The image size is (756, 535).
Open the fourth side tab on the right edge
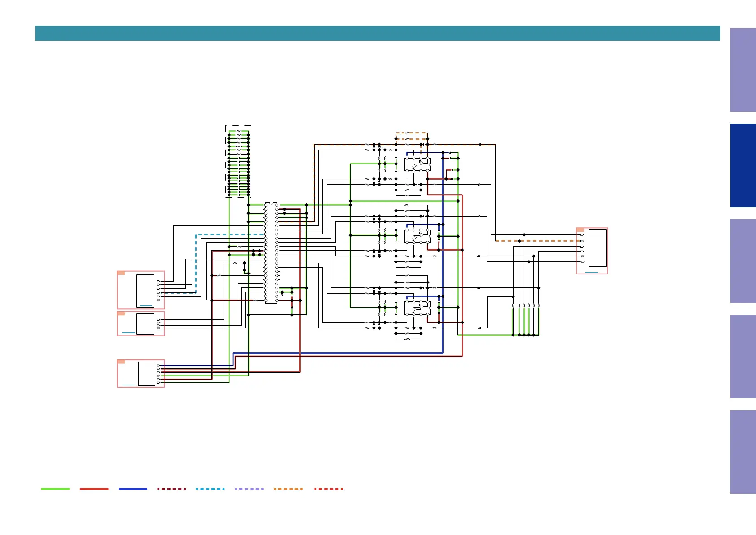743,356
